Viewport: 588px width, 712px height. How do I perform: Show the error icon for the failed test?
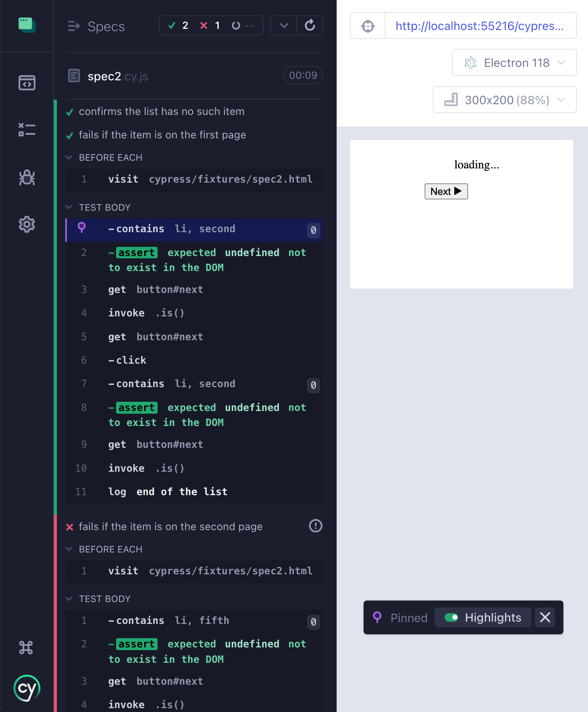coord(316,526)
